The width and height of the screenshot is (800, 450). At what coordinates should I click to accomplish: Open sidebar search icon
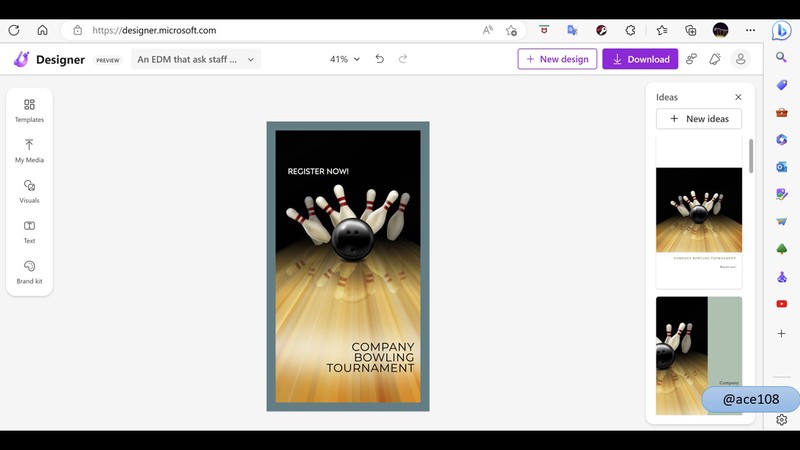[781, 57]
